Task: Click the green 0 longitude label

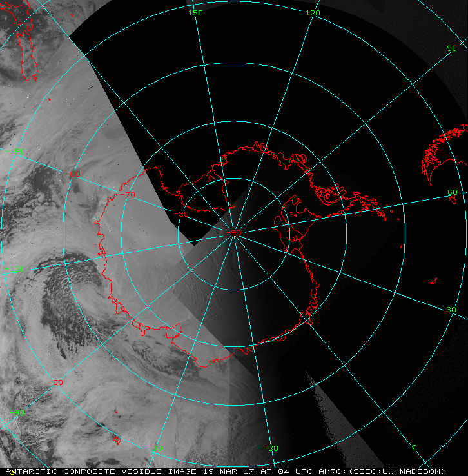Action: pos(414,448)
